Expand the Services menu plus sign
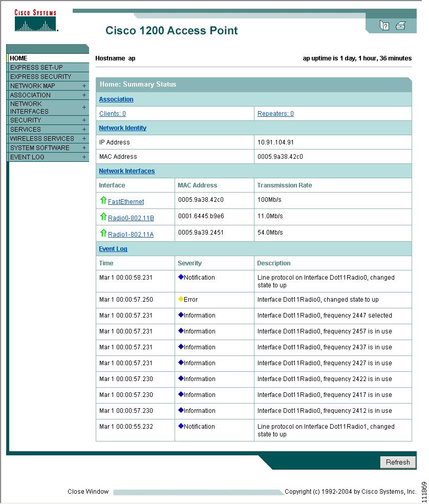The width and height of the screenshot is (429, 504). tap(84, 130)
